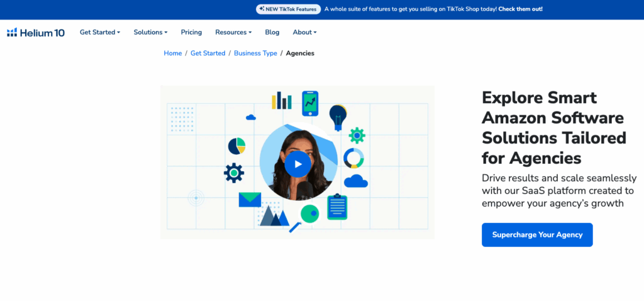The image size is (644, 301).
Task: Navigate to Home in the breadcrumb
Action: [x=172, y=54]
